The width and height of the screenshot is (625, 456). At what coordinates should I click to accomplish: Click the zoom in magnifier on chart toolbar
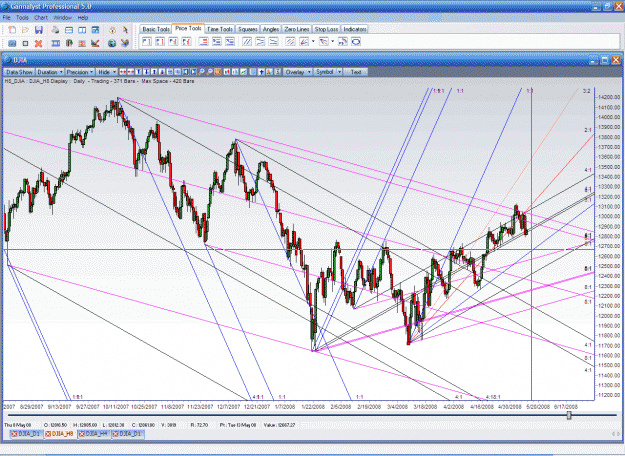(x=202, y=72)
